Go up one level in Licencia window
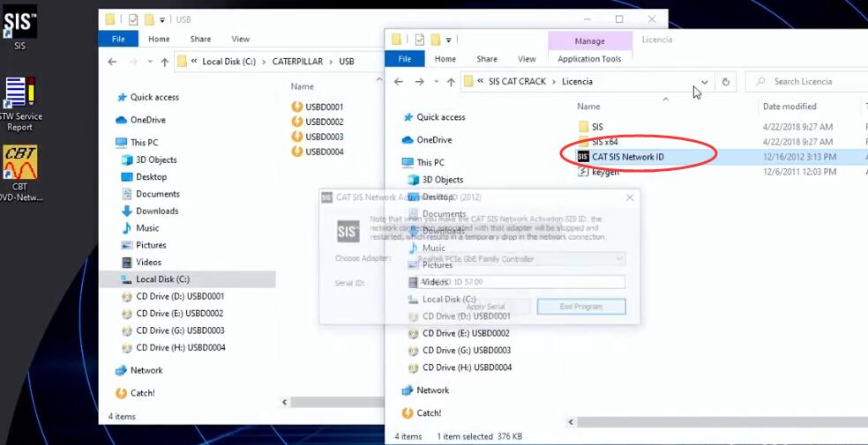868x445 pixels. pyautogui.click(x=451, y=82)
